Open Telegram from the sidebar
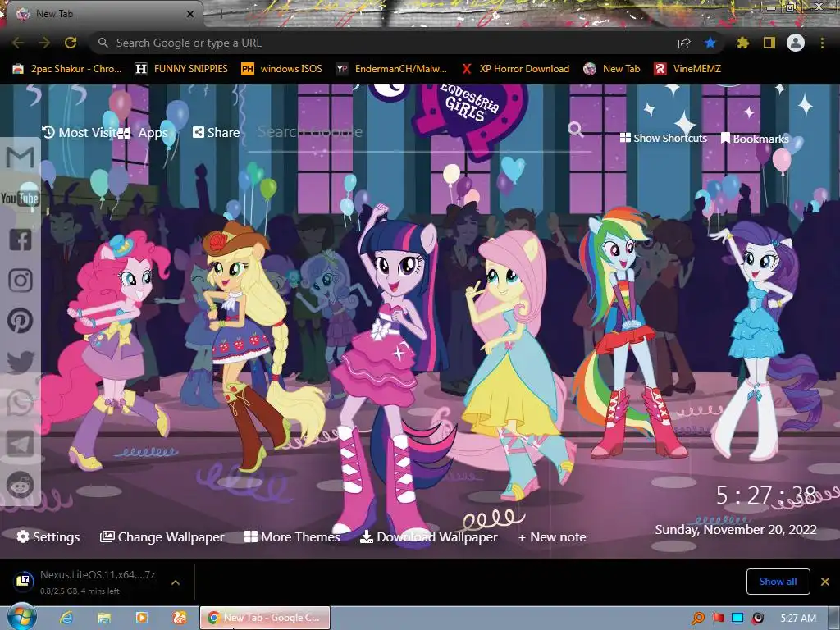The width and height of the screenshot is (840, 630). click(x=21, y=444)
